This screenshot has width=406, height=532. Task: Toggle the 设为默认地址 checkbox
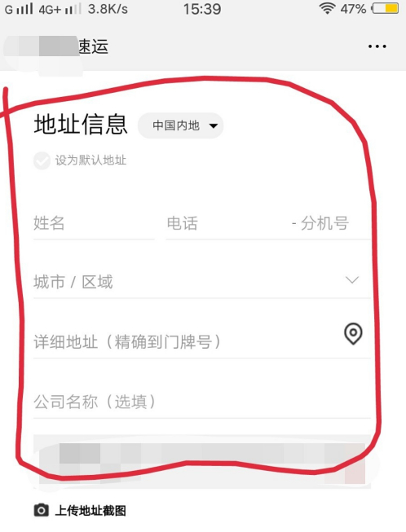tap(42, 160)
